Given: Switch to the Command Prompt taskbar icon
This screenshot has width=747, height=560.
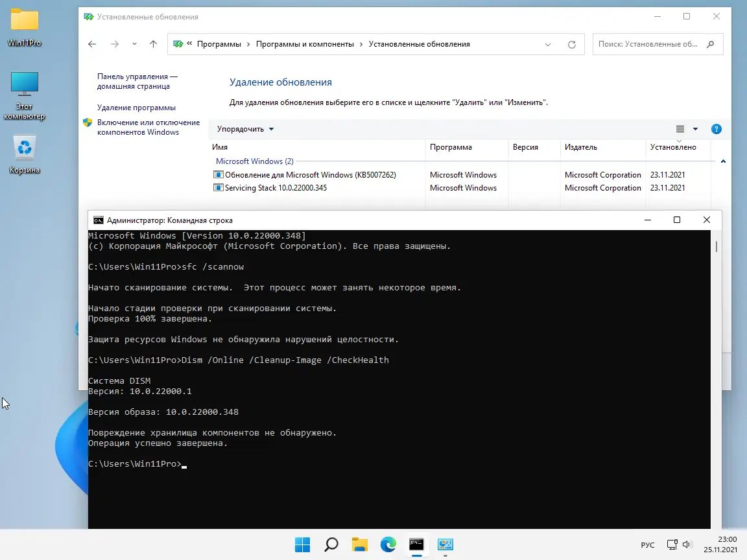Looking at the screenshot, I should (416, 546).
